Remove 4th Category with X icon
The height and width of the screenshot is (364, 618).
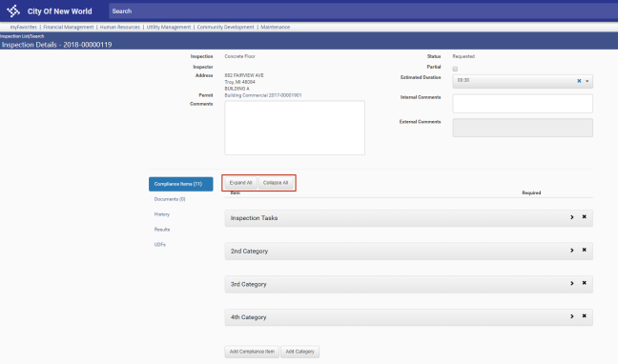[x=584, y=316]
